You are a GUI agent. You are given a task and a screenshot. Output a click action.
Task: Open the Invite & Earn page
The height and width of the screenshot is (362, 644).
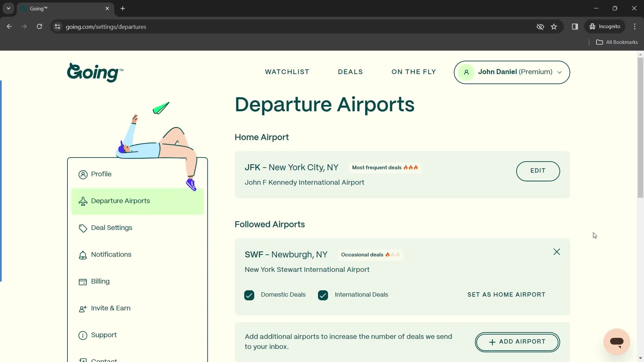point(138,308)
